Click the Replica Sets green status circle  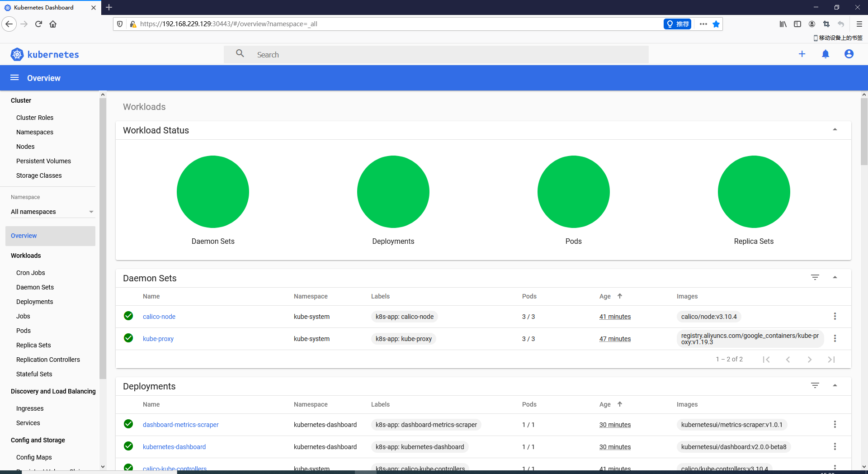click(x=754, y=192)
